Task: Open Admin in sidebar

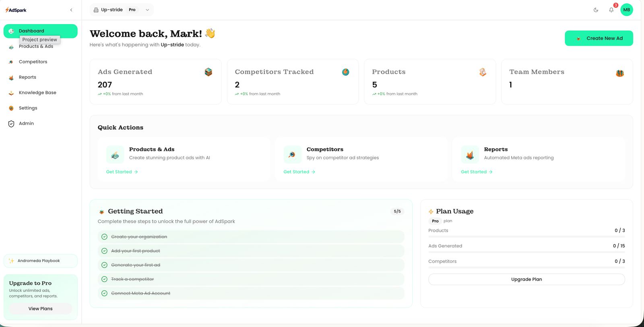Action: tap(40, 123)
